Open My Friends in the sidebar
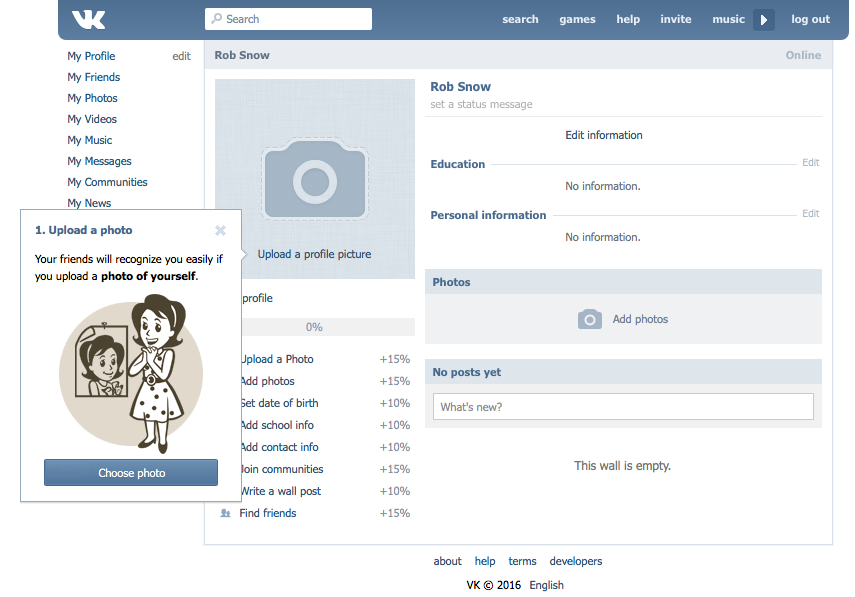Image resolution: width=855 pixels, height=597 pixels. [x=94, y=77]
